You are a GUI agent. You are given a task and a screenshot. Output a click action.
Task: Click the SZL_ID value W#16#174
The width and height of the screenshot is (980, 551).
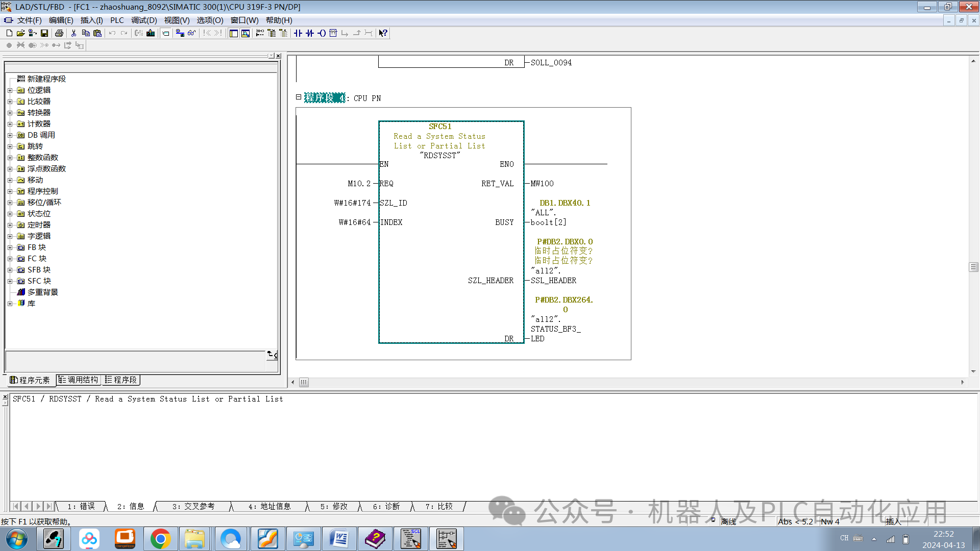pos(352,203)
